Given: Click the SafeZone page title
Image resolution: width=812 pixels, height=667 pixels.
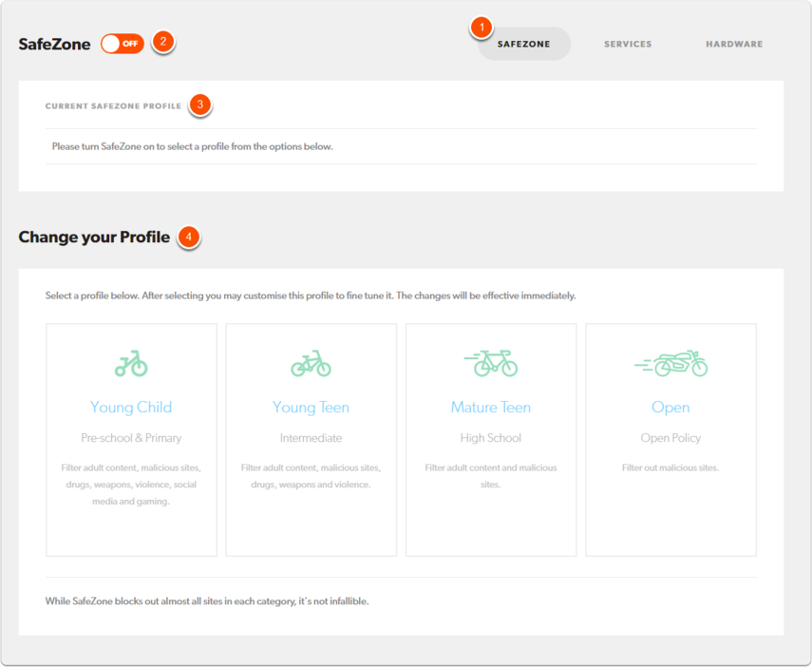Looking at the screenshot, I should click(54, 44).
